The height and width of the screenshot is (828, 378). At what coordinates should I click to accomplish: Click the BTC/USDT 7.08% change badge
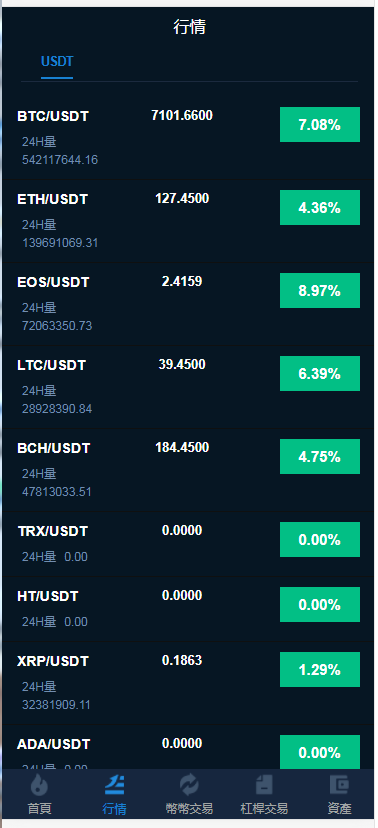click(320, 125)
